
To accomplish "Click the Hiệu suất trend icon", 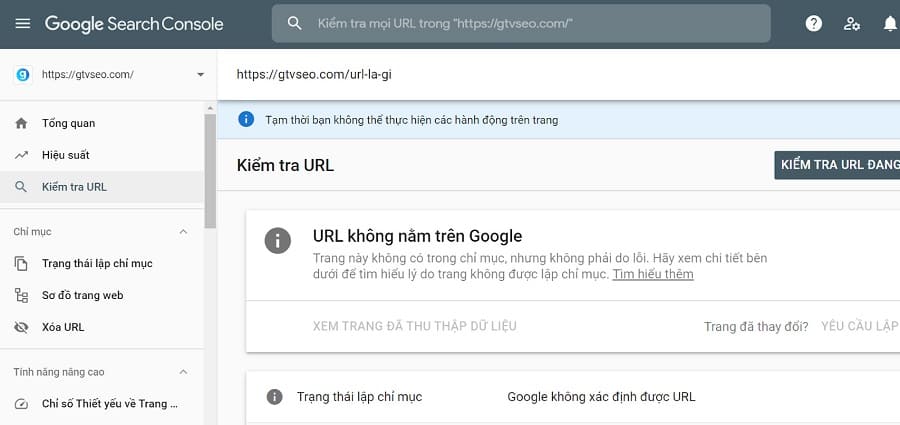I will coord(21,155).
